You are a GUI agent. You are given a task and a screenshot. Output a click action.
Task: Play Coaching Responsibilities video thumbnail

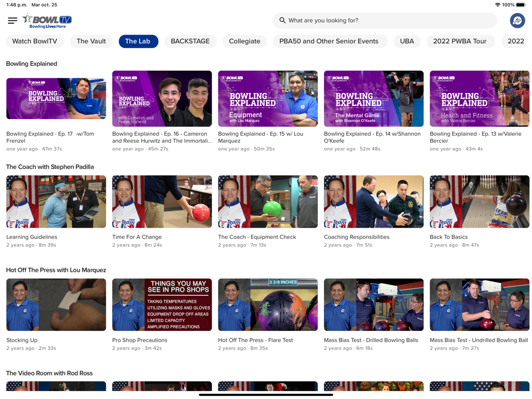[x=373, y=202]
